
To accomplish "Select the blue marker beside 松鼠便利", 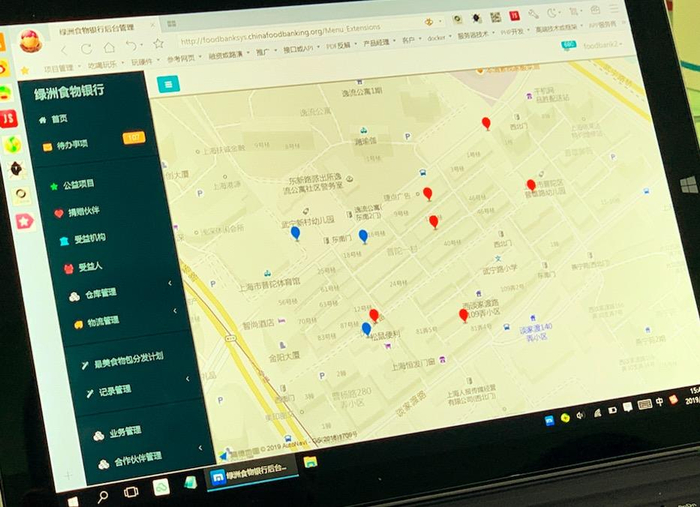I will pos(367,329).
